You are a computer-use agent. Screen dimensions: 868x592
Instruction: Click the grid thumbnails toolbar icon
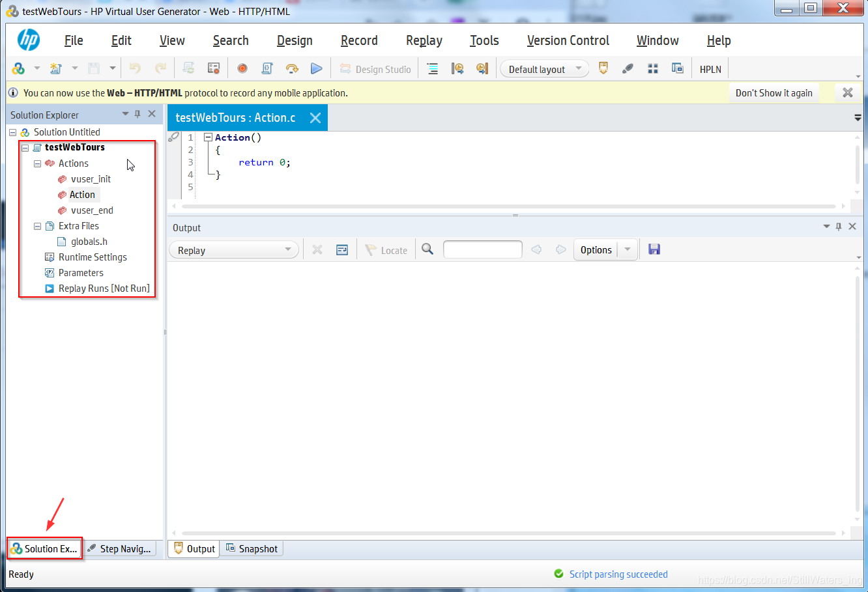tap(653, 68)
